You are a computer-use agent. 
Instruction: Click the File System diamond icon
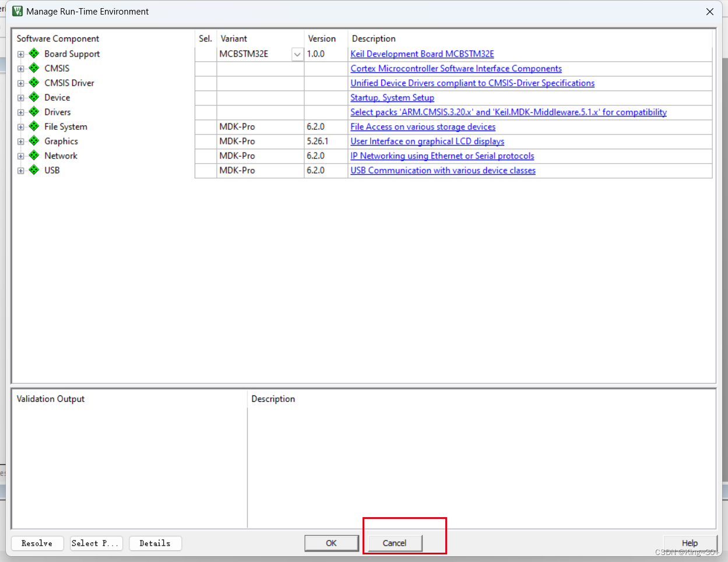(34, 126)
